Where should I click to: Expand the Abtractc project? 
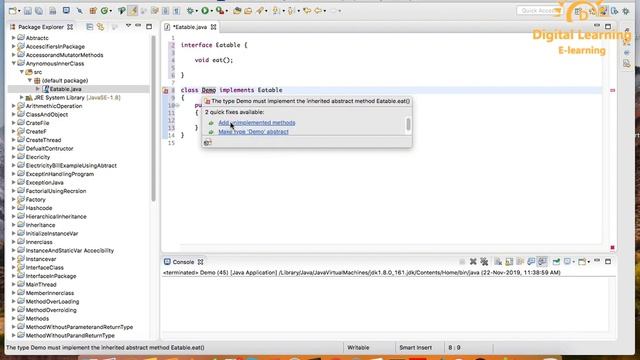(13, 38)
